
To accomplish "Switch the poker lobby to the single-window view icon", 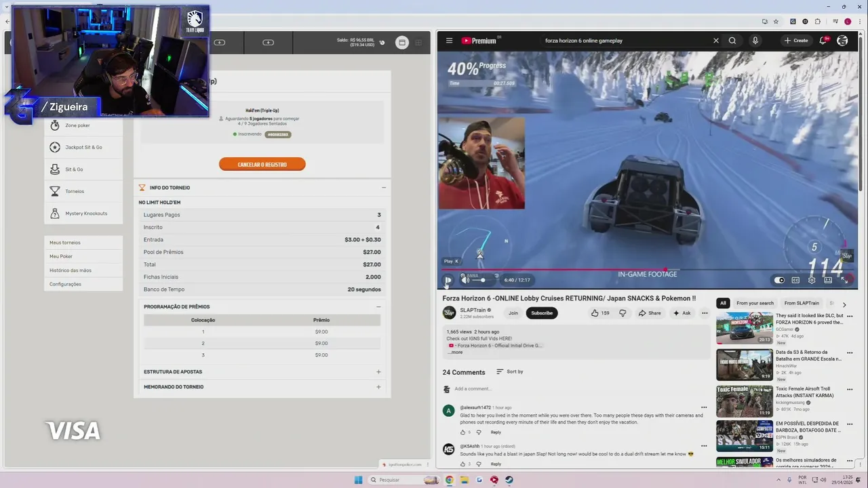I will click(402, 43).
